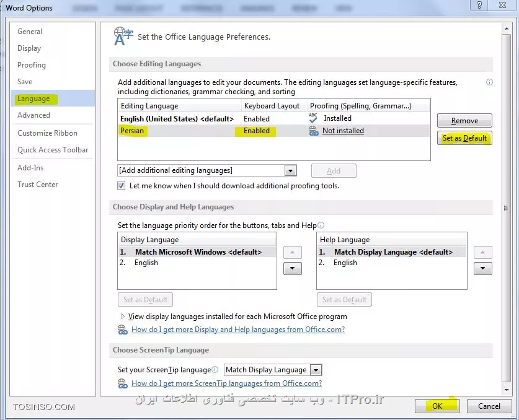Click OK to confirm Word Options
This screenshot has height=420, width=519.
437,406
